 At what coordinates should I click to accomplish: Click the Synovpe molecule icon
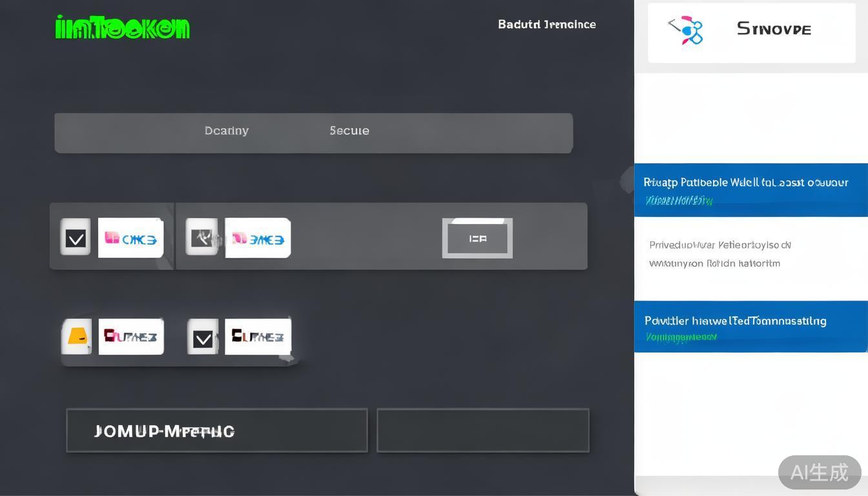686,30
